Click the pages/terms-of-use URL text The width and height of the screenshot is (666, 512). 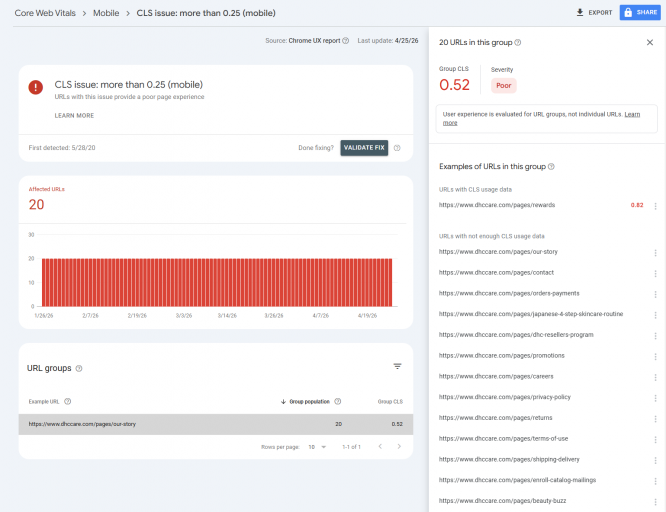tap(503, 438)
